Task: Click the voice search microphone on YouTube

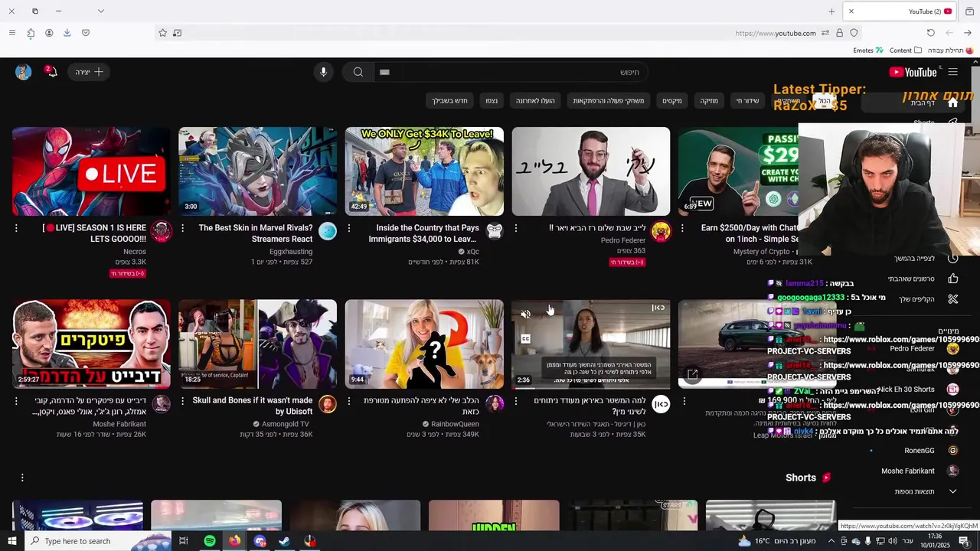Action: (x=323, y=72)
